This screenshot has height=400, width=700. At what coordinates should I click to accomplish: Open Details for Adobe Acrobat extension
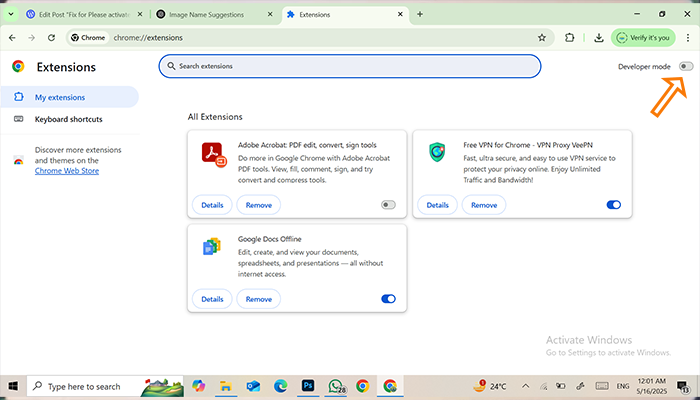(x=212, y=205)
